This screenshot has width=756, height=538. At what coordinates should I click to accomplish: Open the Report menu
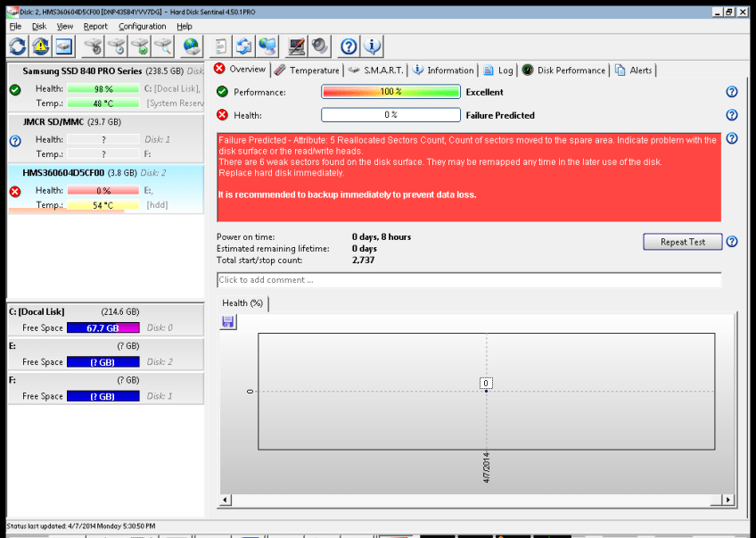(95, 27)
